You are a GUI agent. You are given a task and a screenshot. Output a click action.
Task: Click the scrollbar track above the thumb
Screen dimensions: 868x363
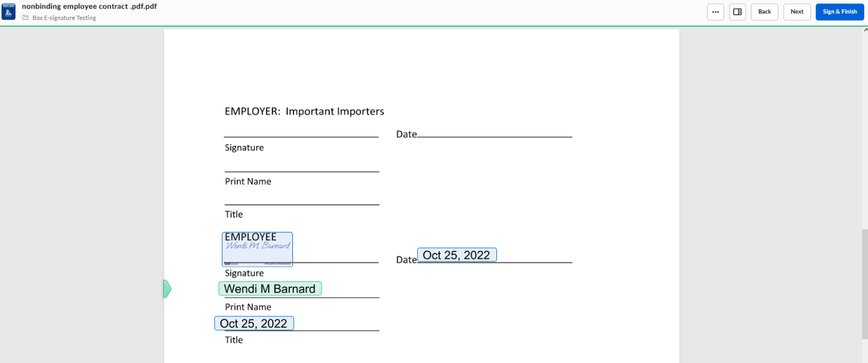pos(865,130)
